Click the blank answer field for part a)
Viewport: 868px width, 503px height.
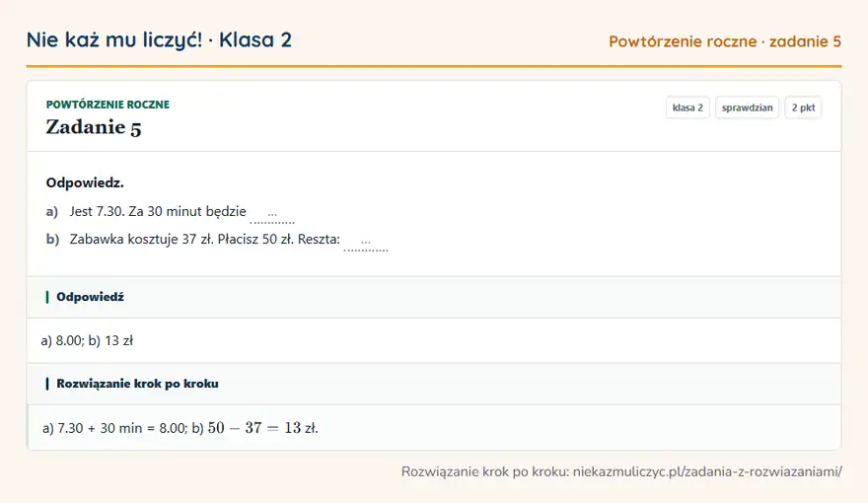pyautogui.click(x=272, y=214)
